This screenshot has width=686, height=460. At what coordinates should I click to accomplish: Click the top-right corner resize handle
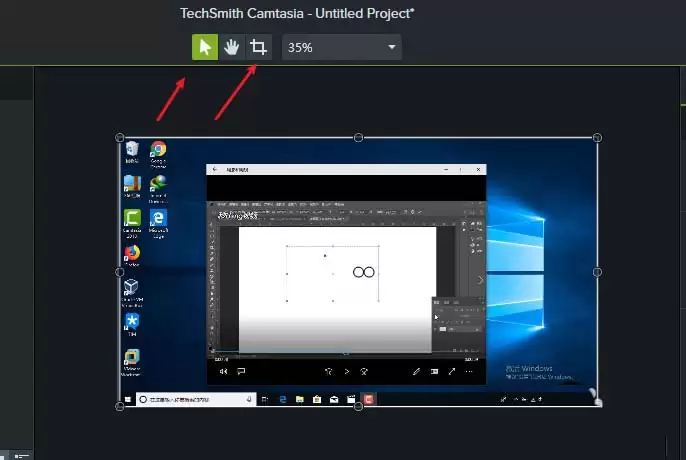point(597,138)
